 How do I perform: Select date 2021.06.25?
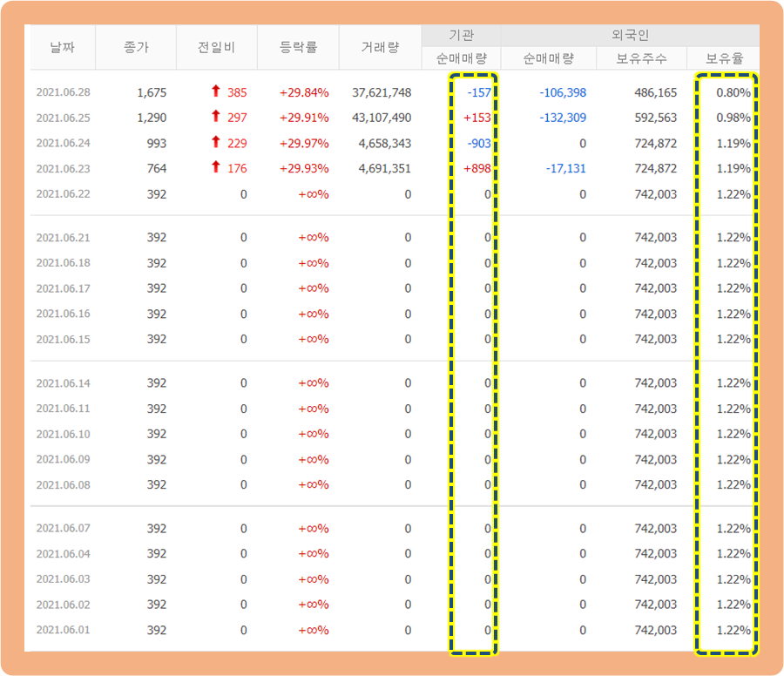64,118
